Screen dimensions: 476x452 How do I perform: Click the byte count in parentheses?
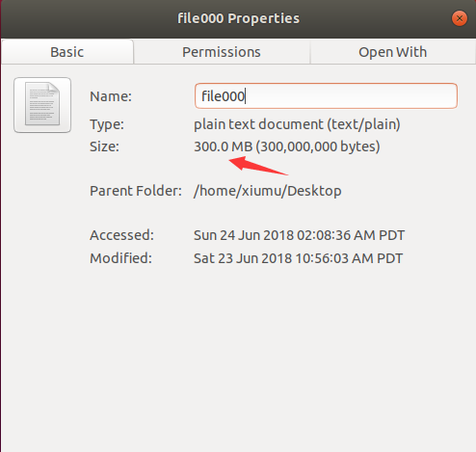coord(318,146)
